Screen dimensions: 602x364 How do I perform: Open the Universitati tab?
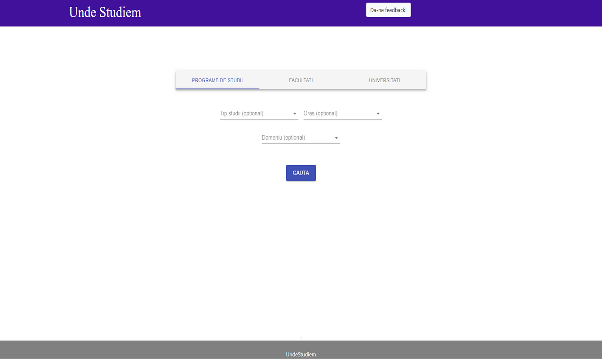click(384, 80)
